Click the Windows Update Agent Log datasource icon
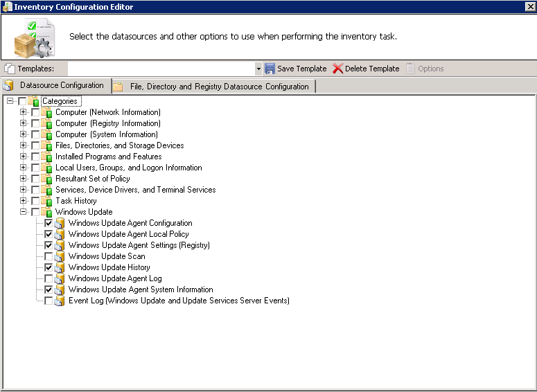 click(60, 278)
